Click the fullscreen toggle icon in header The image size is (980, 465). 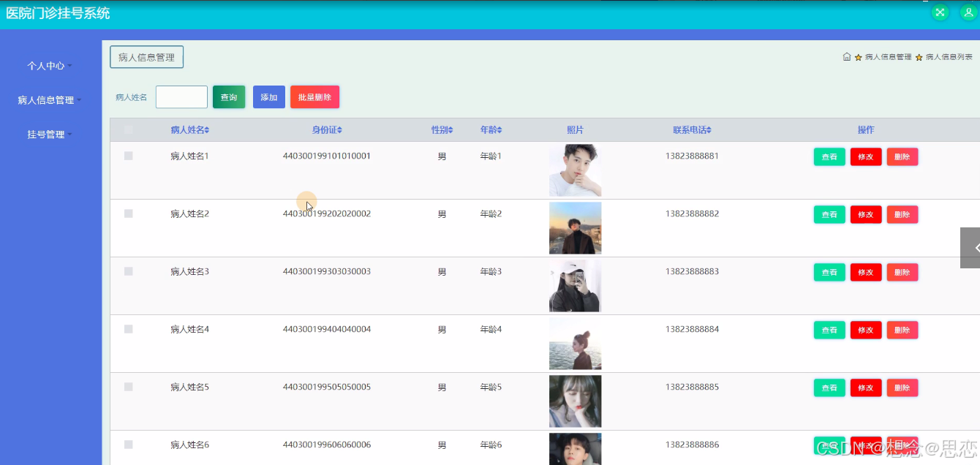point(940,12)
